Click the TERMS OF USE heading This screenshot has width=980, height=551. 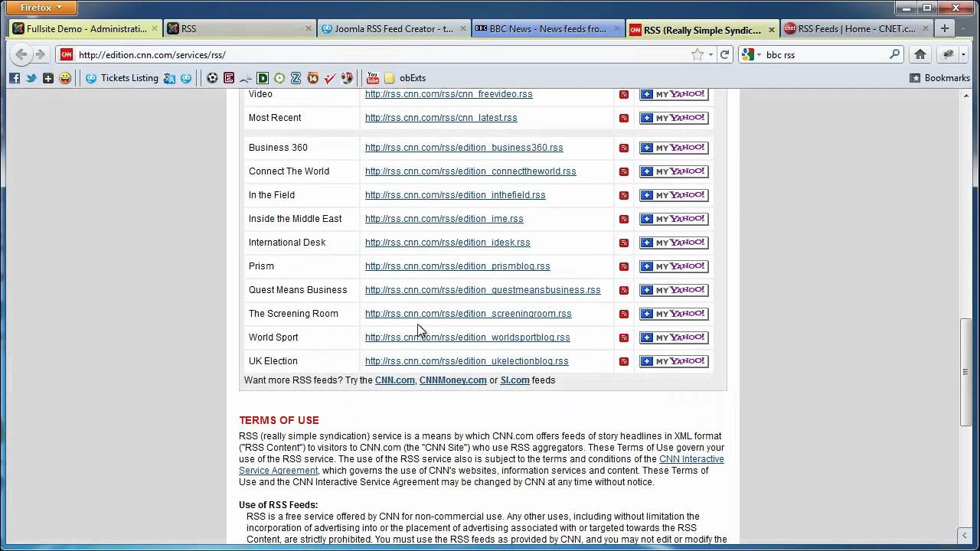[279, 420]
